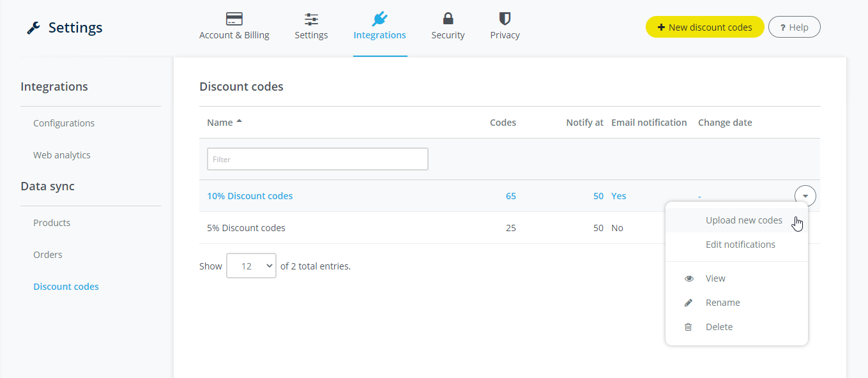Click the pencil icon next to Rename
Image resolution: width=868 pixels, height=378 pixels.
click(689, 302)
